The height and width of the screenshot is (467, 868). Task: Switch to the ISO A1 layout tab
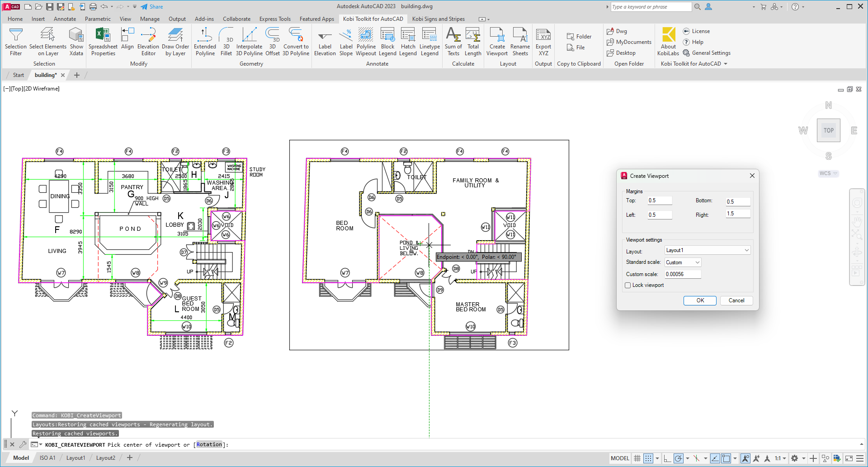pos(47,458)
